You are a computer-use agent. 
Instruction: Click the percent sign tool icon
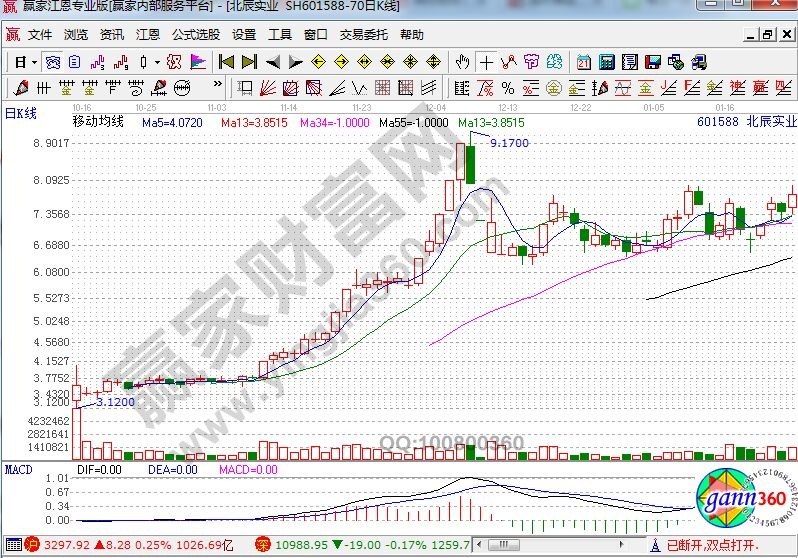point(507,88)
